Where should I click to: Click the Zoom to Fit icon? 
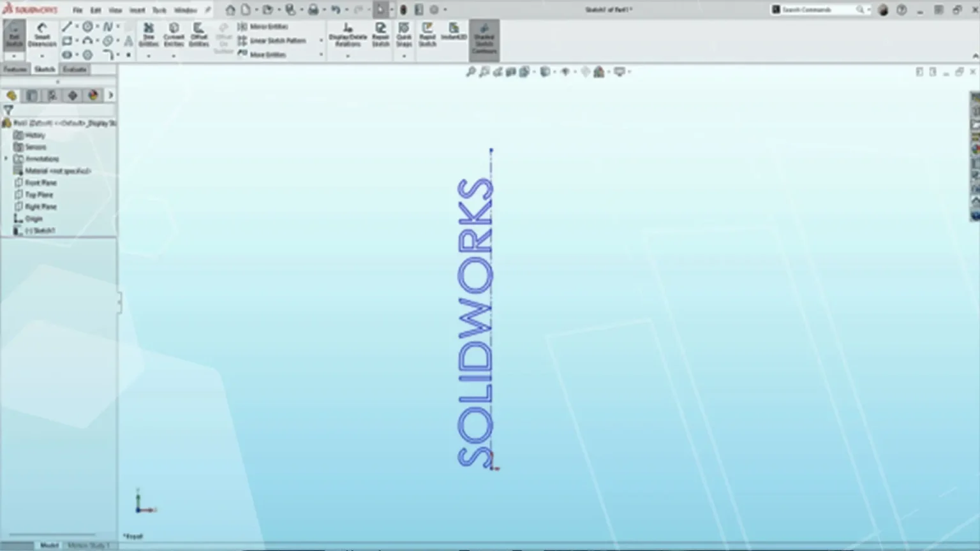pos(471,72)
